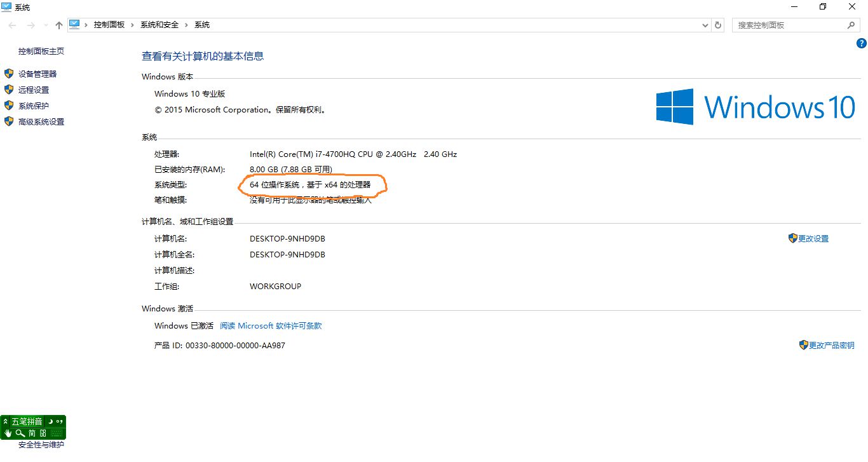The width and height of the screenshot is (868, 462).
Task: Open 安全性与维护 link at bottom left
Action: [x=41, y=445]
